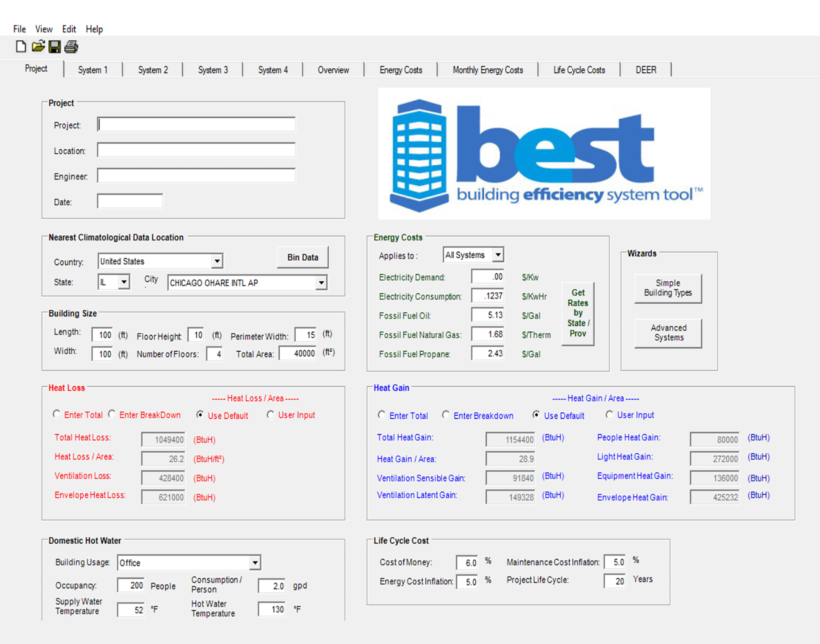The width and height of the screenshot is (820, 644).
Task: Click the Electricity Consumption rate field
Action: [x=488, y=295]
